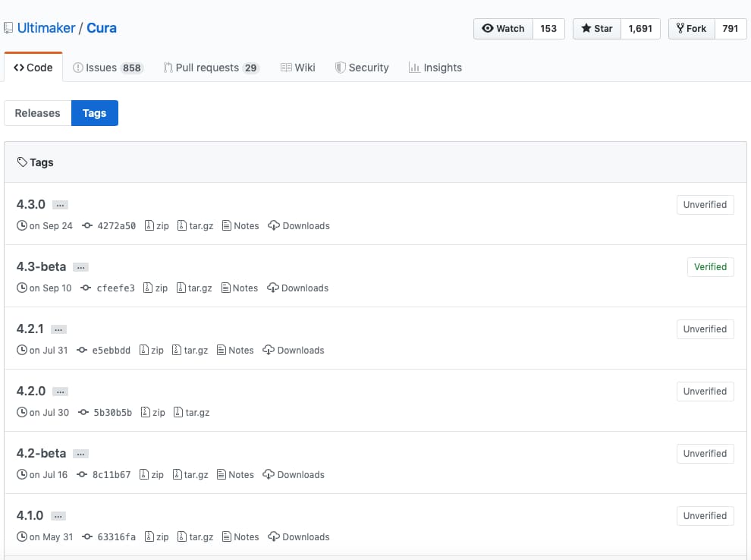Open Notes for tag 4.3.0

pos(240,225)
